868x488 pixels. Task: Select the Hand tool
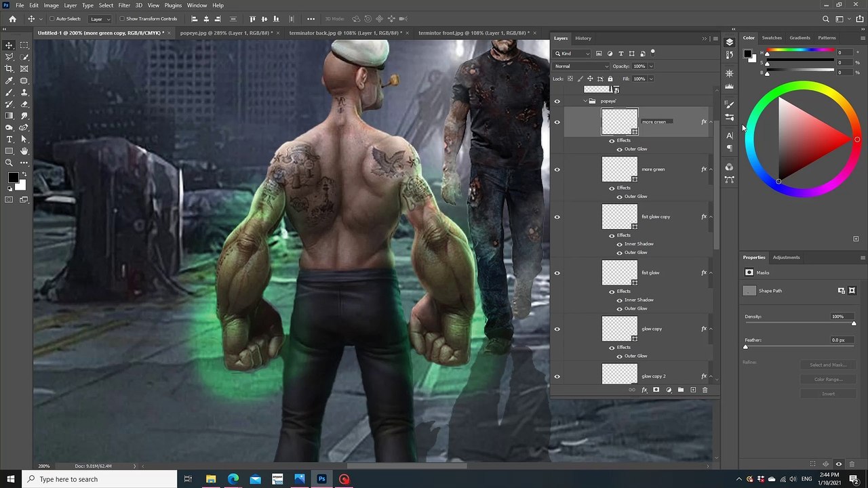(24, 151)
